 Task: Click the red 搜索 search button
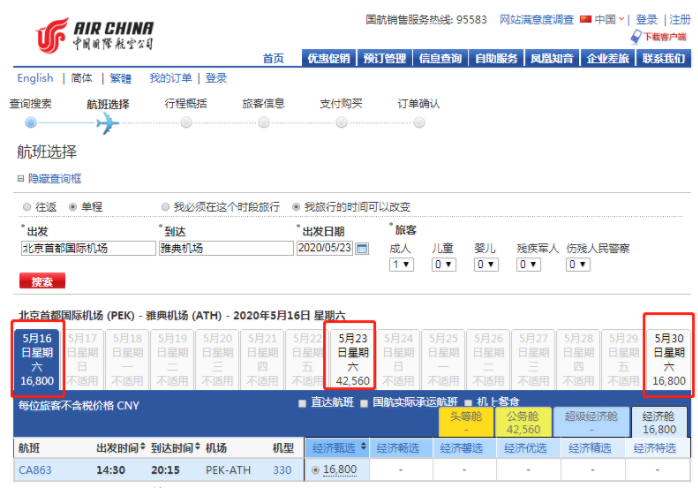[x=42, y=281]
